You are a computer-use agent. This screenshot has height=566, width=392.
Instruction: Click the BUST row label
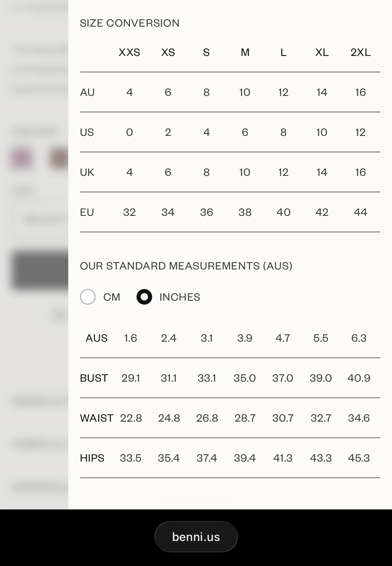click(x=94, y=378)
